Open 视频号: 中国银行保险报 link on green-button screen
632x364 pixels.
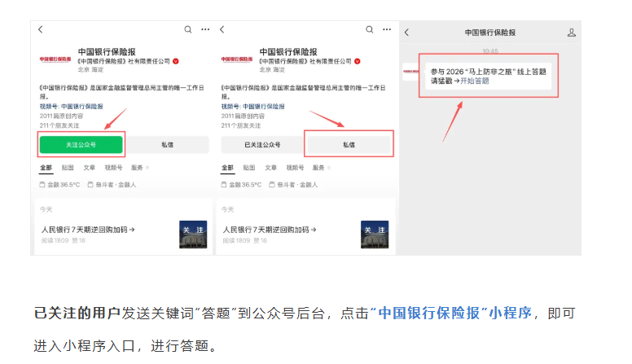[x=72, y=107]
